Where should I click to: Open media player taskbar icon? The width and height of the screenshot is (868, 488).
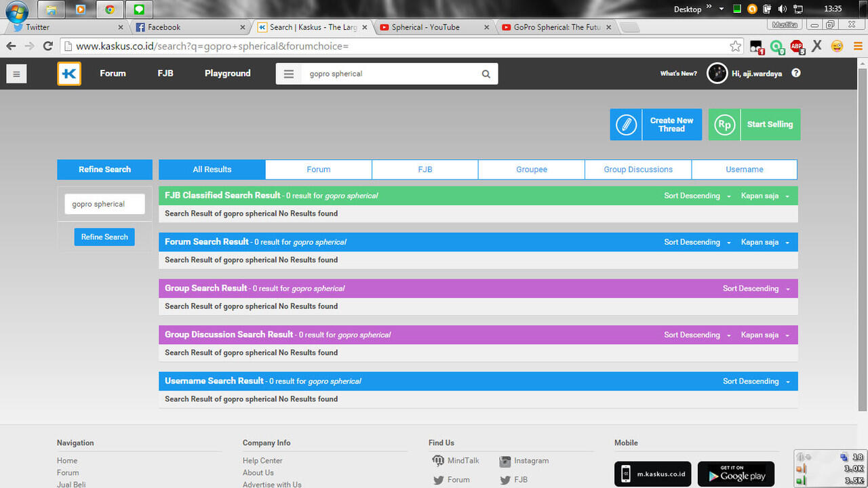[x=81, y=9]
